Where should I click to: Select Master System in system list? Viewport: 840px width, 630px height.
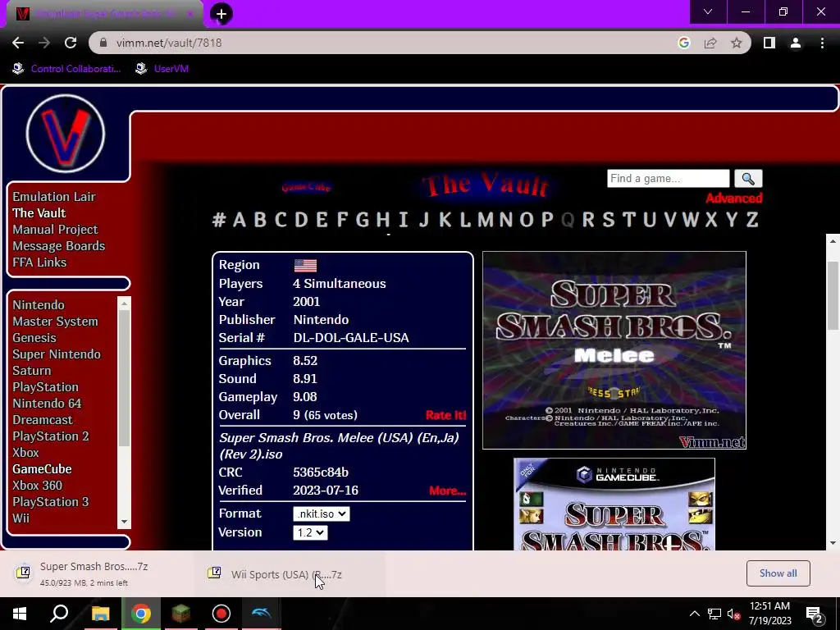point(55,322)
